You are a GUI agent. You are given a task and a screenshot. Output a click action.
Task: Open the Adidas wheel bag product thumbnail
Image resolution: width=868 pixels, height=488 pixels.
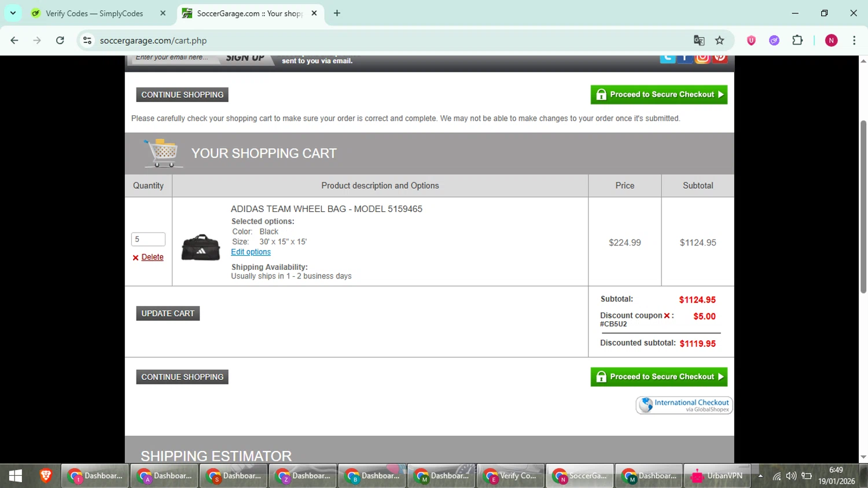coord(201,247)
